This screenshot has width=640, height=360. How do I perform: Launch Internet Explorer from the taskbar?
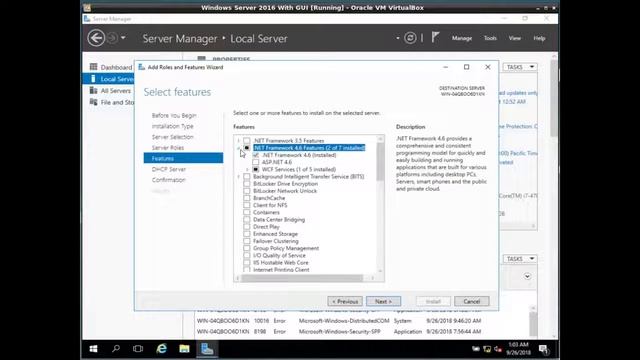pyautogui.click(x=162, y=349)
